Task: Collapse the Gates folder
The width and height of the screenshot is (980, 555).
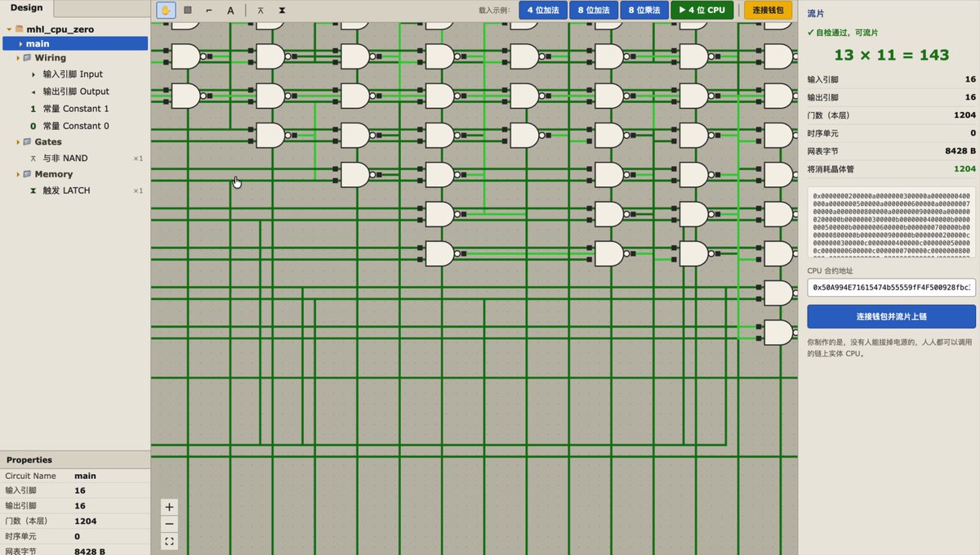Action: pos(18,142)
